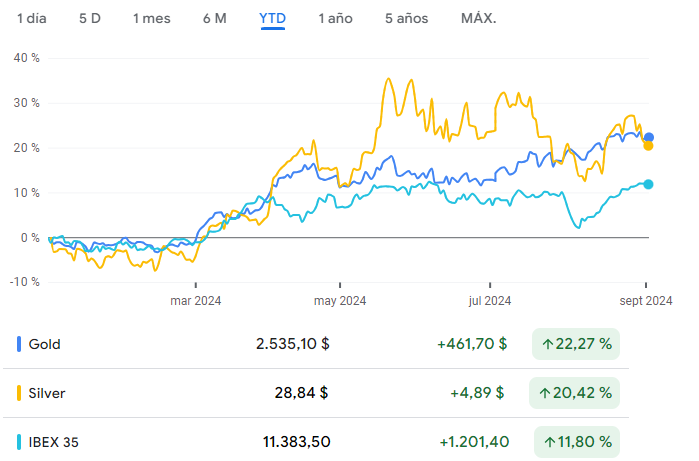The image size is (699, 461).
Task: Click the blue Gold endpoint dot on chart
Action: [649, 137]
